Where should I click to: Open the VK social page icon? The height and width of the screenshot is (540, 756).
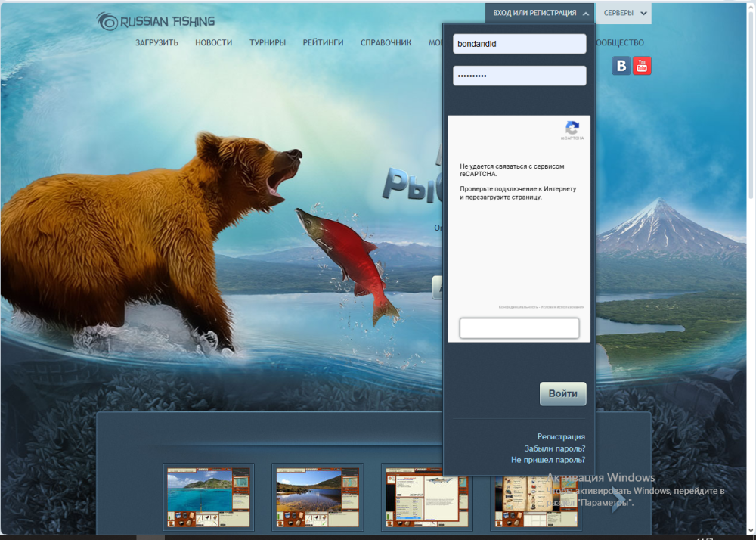click(621, 66)
